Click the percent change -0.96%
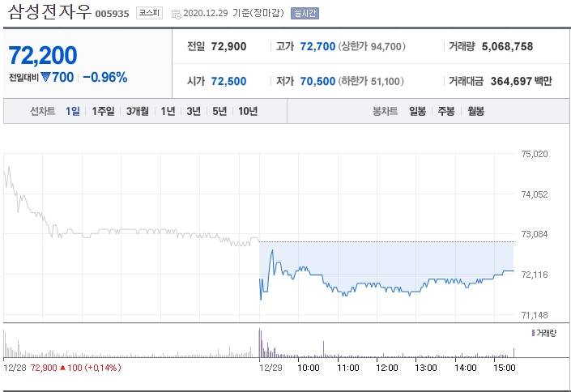The height and width of the screenshot is (392, 571). pyautogui.click(x=105, y=77)
